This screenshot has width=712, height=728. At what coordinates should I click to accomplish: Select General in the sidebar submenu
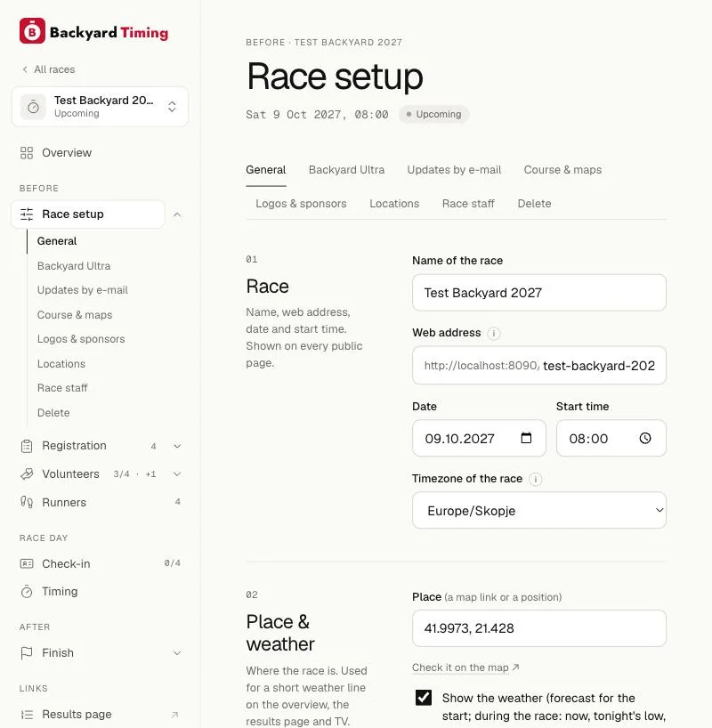point(57,241)
